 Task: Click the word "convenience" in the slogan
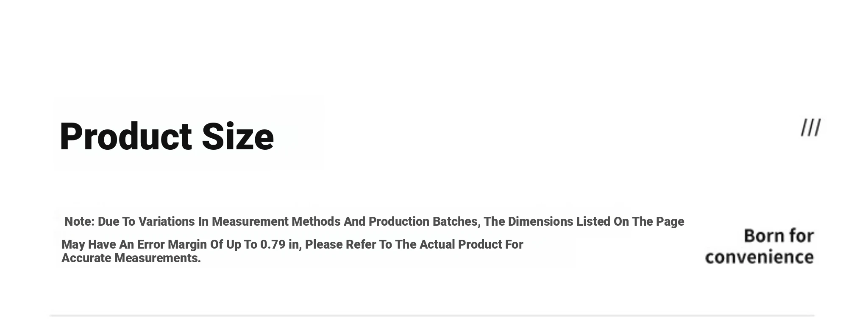[759, 257]
